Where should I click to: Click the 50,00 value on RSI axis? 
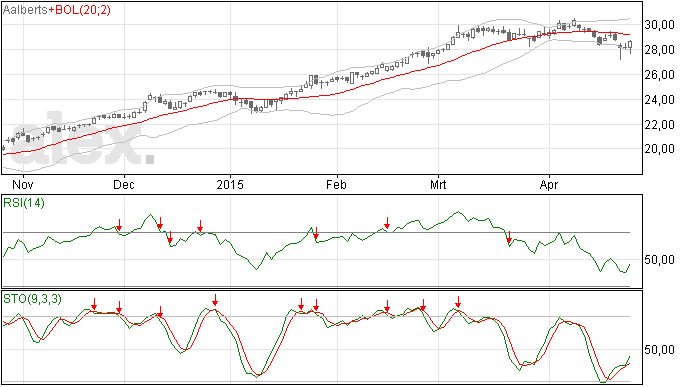[x=659, y=260]
